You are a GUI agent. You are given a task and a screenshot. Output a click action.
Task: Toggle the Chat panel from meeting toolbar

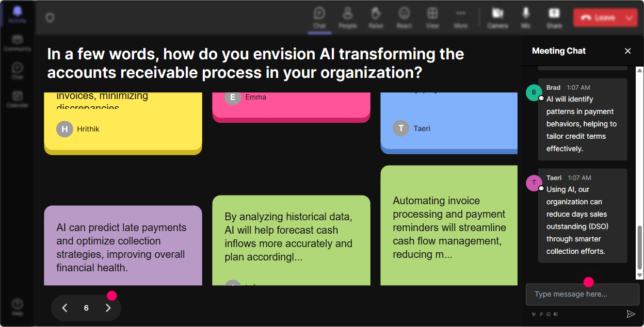319,18
